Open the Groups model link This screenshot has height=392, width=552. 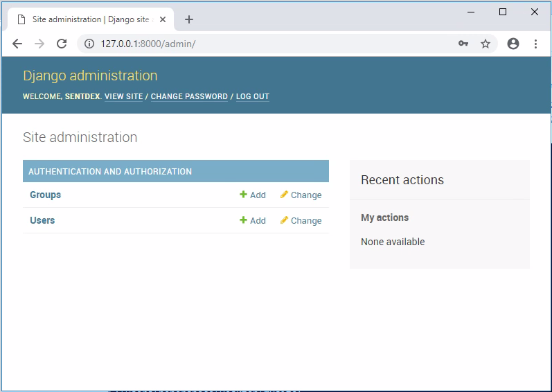pyautogui.click(x=45, y=195)
